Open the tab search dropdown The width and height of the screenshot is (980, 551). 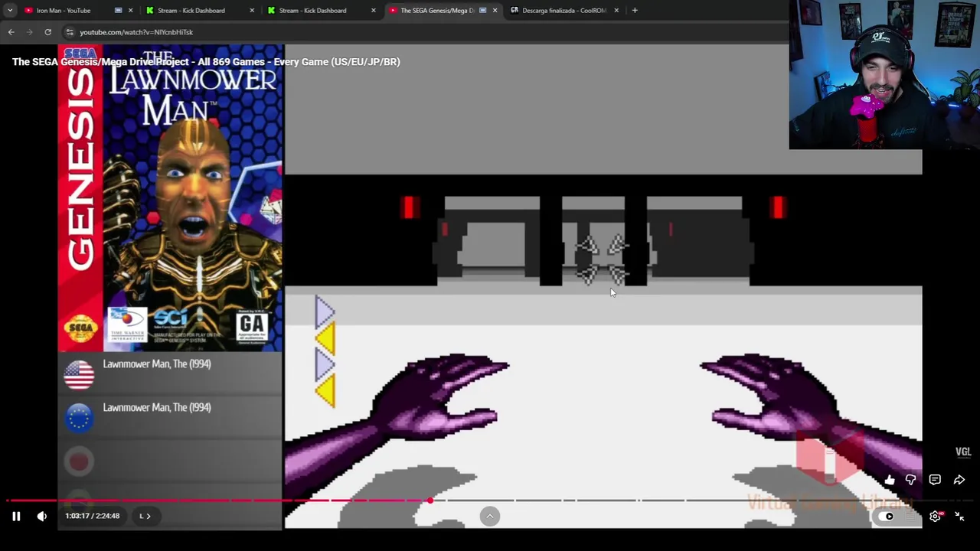tap(10, 11)
